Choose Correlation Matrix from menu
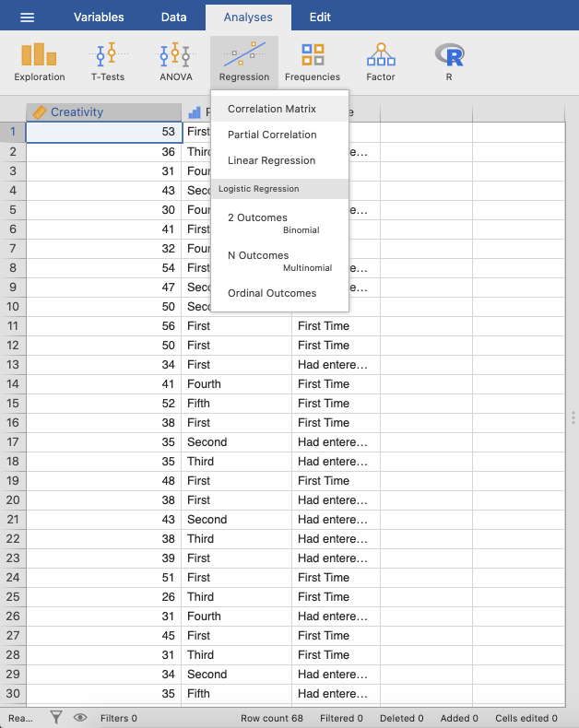This screenshot has width=579, height=728. [279, 109]
